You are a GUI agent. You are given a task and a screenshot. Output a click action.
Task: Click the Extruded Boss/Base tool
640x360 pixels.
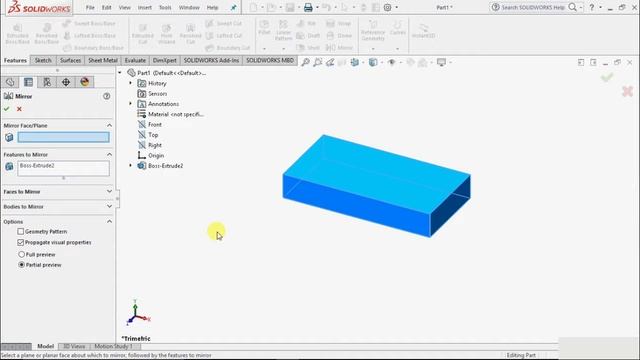click(18, 34)
